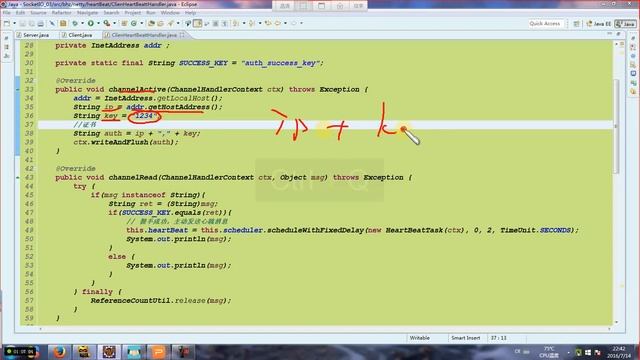The height and width of the screenshot is (360, 640).
Task: Click 'ReferenceCountUtil' on line 57
Action: tap(131, 300)
